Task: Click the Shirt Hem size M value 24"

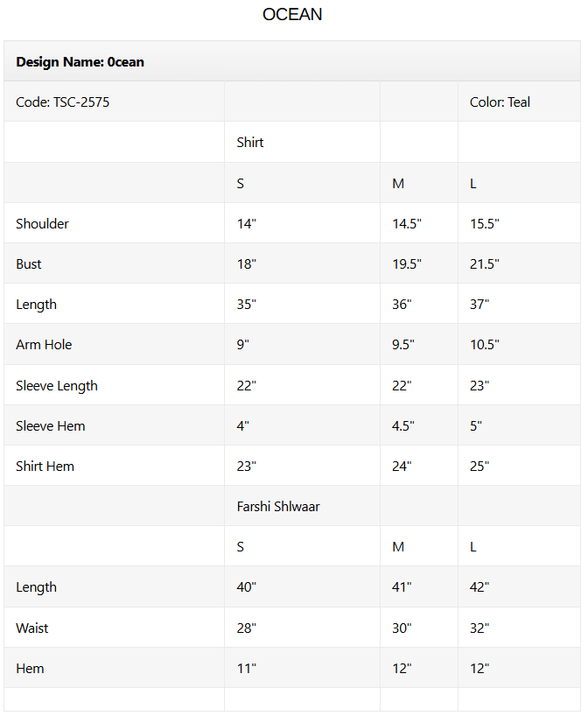Action: click(402, 467)
